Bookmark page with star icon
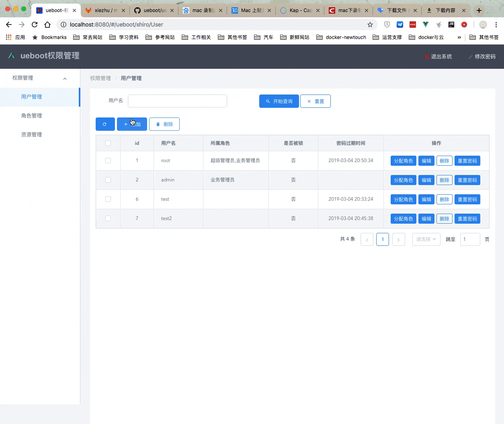Image resolution: width=504 pixels, height=424 pixels. coord(370,25)
